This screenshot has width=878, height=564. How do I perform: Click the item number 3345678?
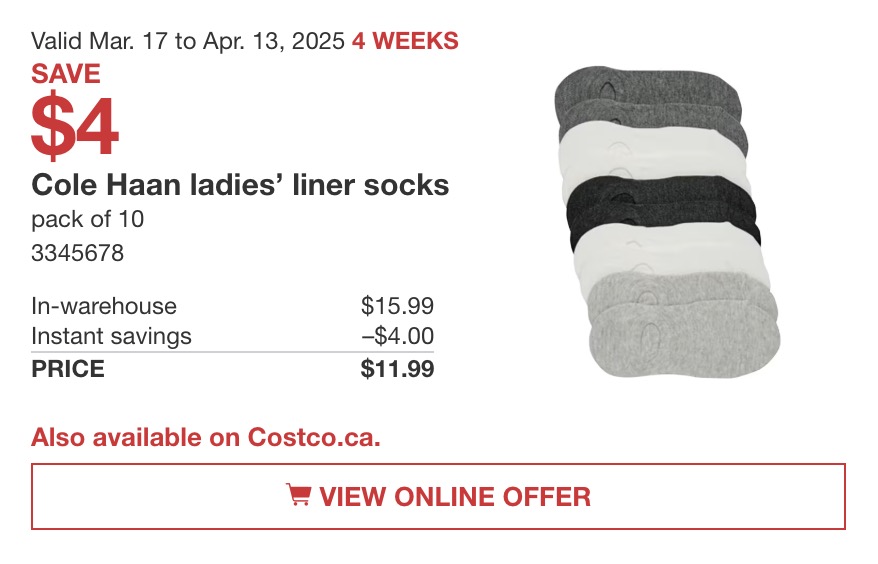77,253
